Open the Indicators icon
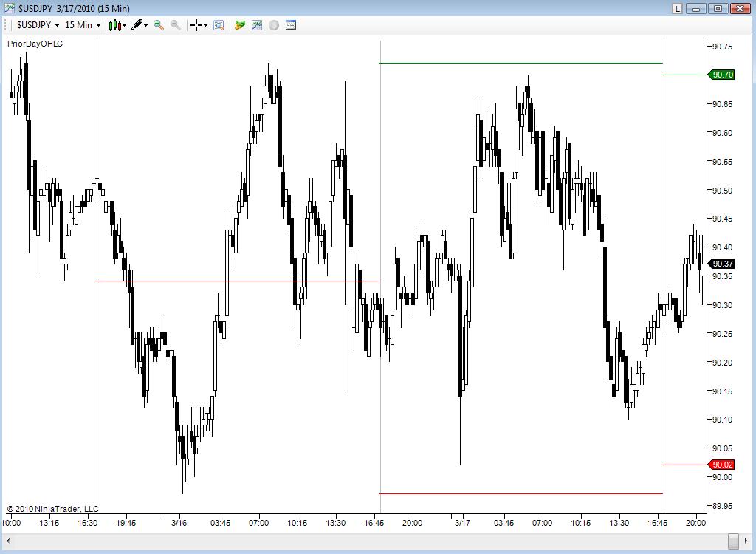This screenshot has height=554, width=756. click(256, 25)
